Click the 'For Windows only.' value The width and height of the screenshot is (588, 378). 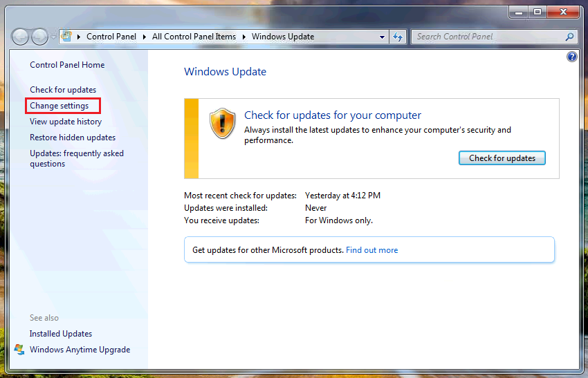pos(339,220)
